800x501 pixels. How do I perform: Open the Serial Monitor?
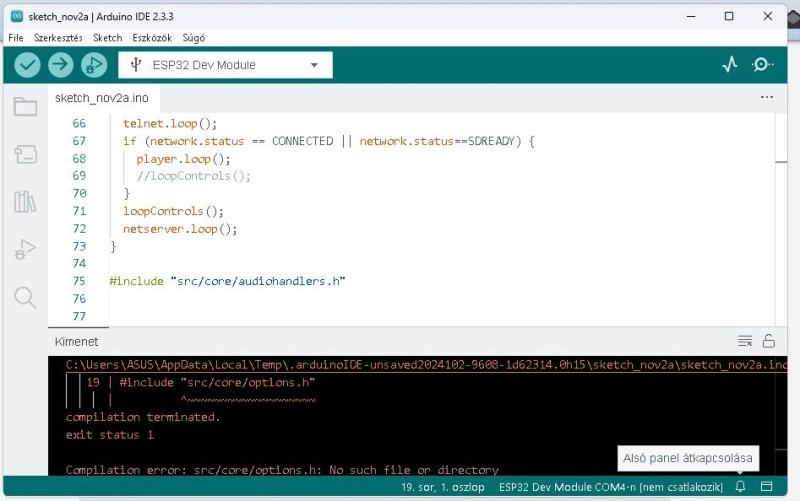point(763,65)
